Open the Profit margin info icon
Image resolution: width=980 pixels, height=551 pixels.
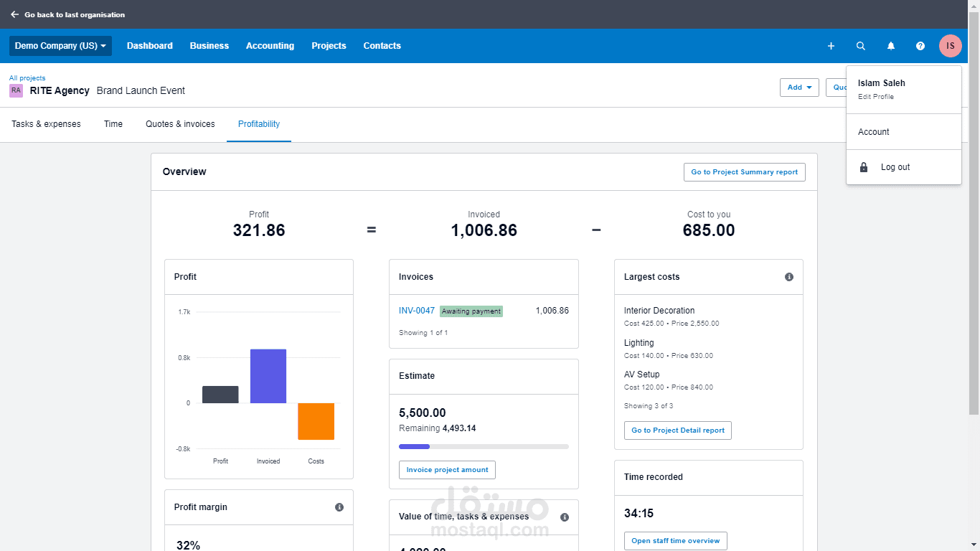[x=339, y=507]
